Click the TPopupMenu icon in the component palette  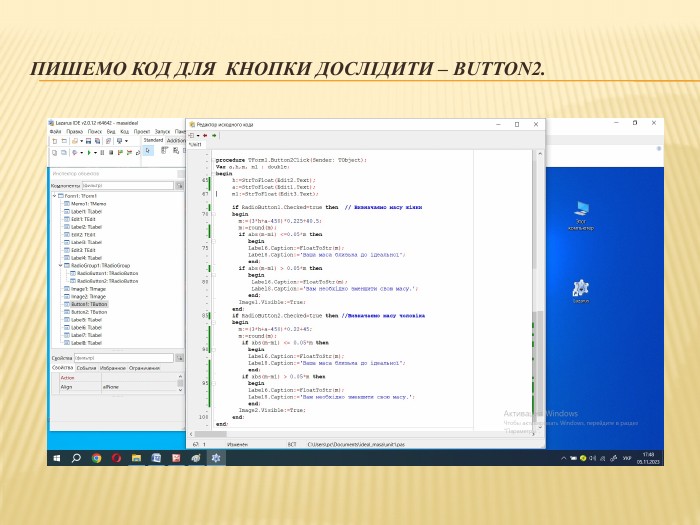(x=176, y=151)
